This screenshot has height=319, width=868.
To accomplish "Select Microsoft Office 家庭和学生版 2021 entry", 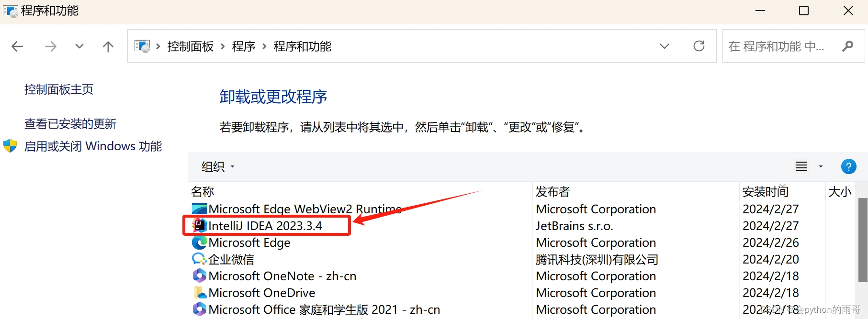I will (324, 309).
